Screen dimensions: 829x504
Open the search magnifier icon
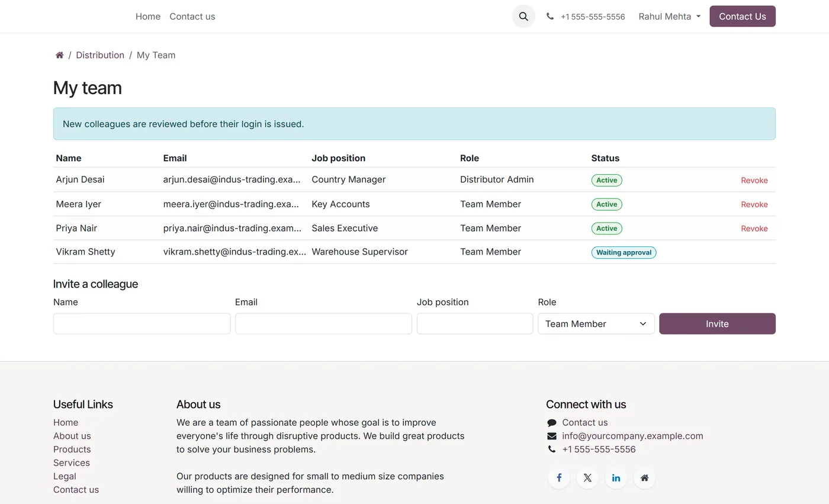click(x=523, y=17)
